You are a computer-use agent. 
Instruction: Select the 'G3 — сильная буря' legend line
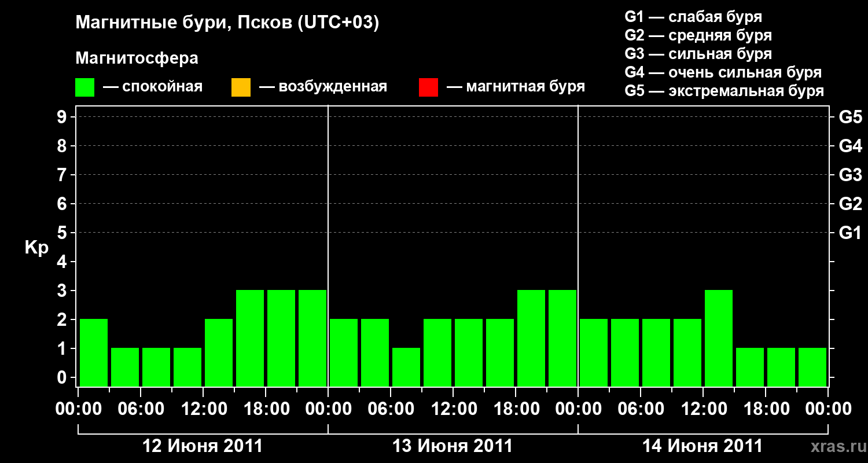pos(698,54)
